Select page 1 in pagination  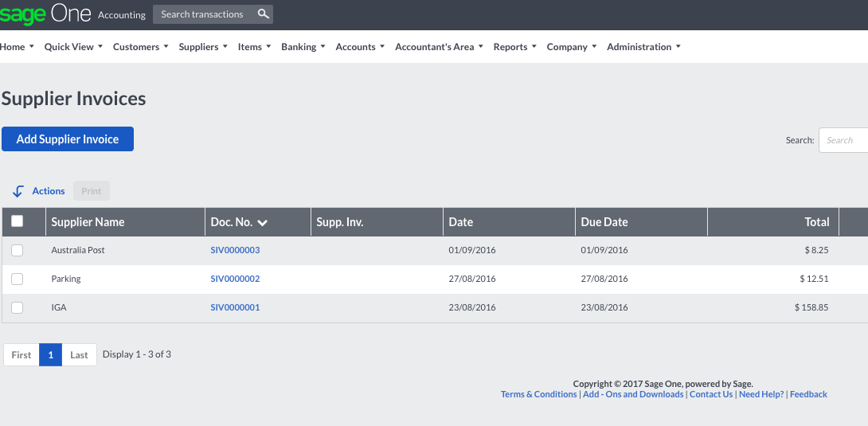(x=51, y=354)
